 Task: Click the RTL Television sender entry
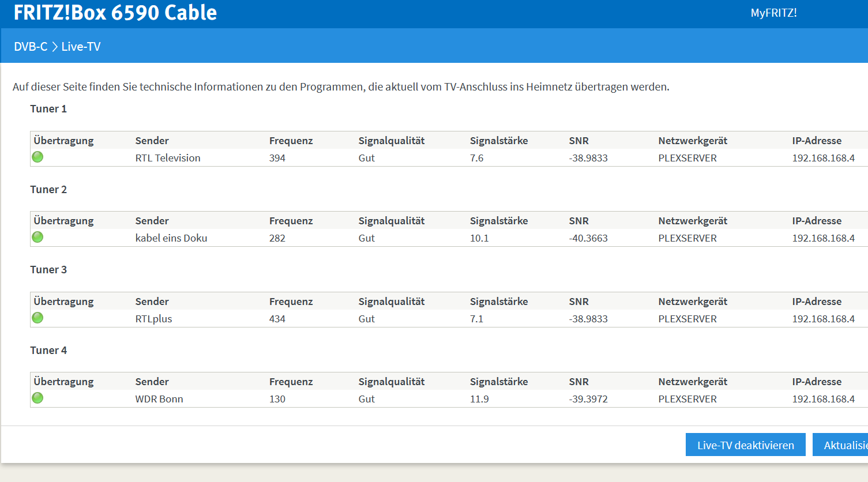(168, 158)
